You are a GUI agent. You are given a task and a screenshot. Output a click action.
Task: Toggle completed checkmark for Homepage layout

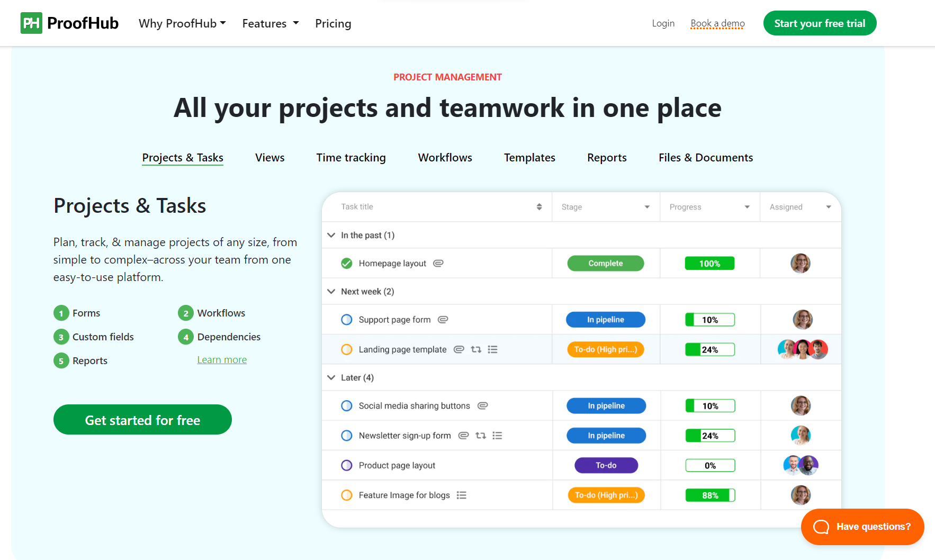click(347, 263)
